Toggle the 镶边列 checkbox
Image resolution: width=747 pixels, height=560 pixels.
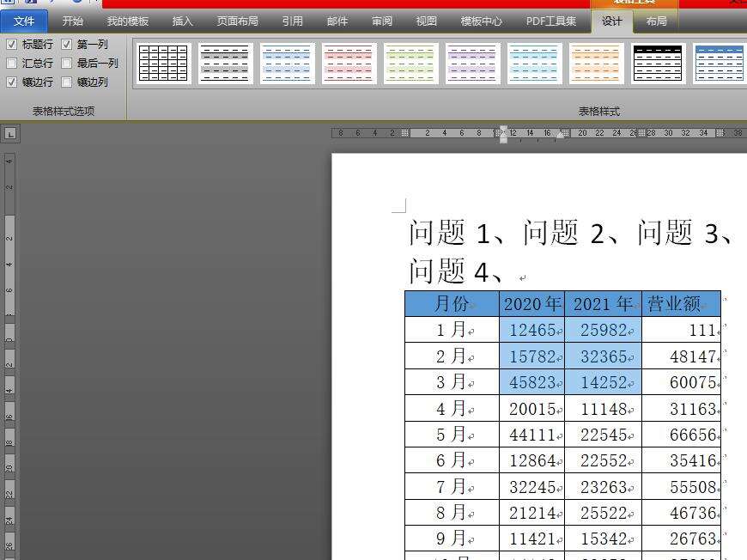pyautogui.click(x=66, y=82)
